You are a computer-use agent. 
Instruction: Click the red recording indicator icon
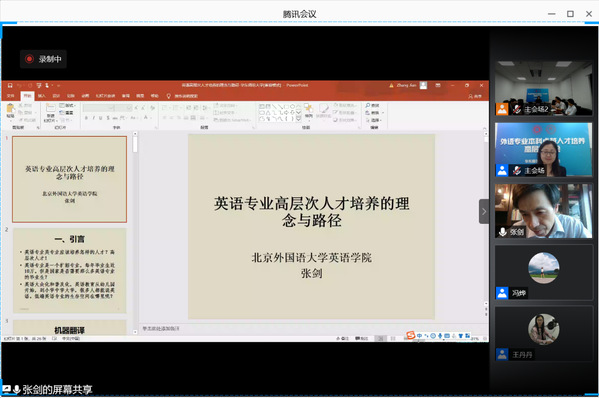29,59
